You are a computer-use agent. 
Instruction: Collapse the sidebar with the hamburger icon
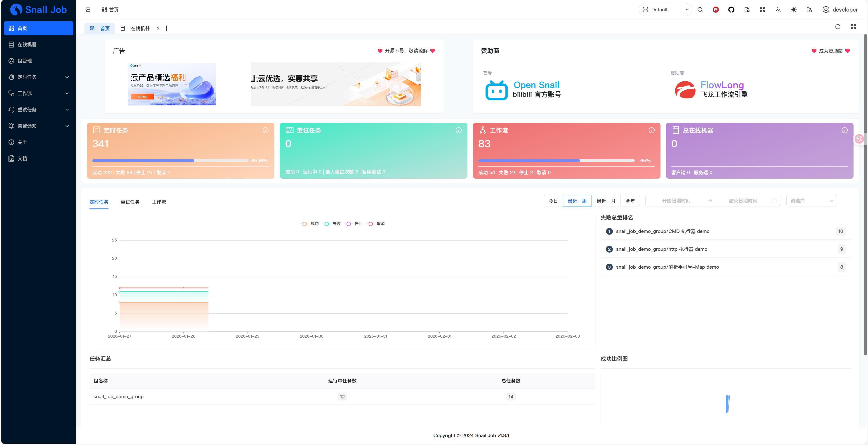pos(88,9)
